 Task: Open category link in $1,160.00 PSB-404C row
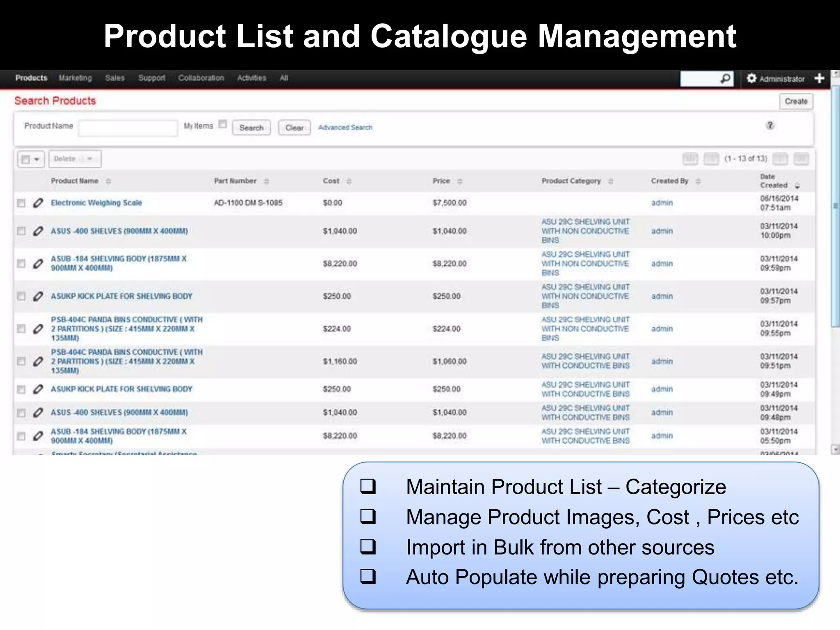click(x=585, y=361)
